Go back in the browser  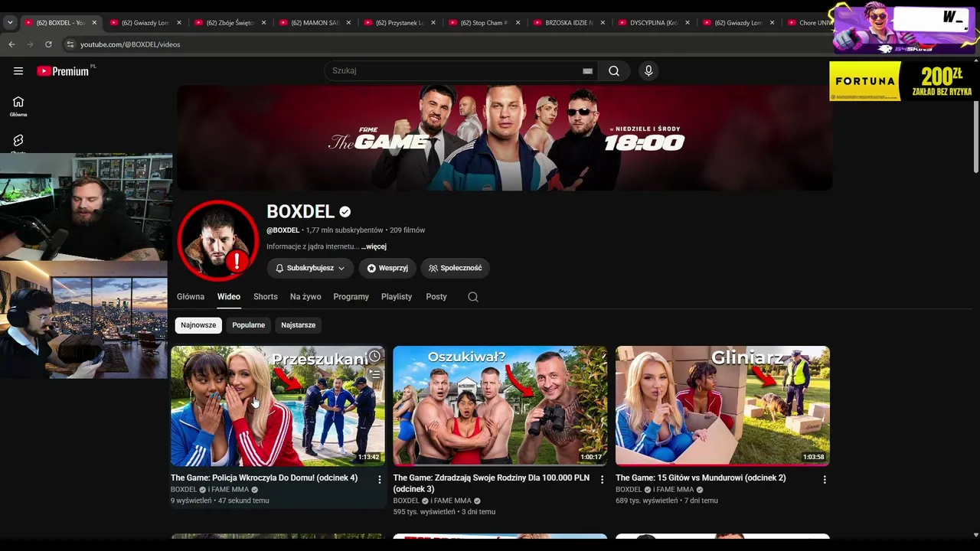point(11,44)
